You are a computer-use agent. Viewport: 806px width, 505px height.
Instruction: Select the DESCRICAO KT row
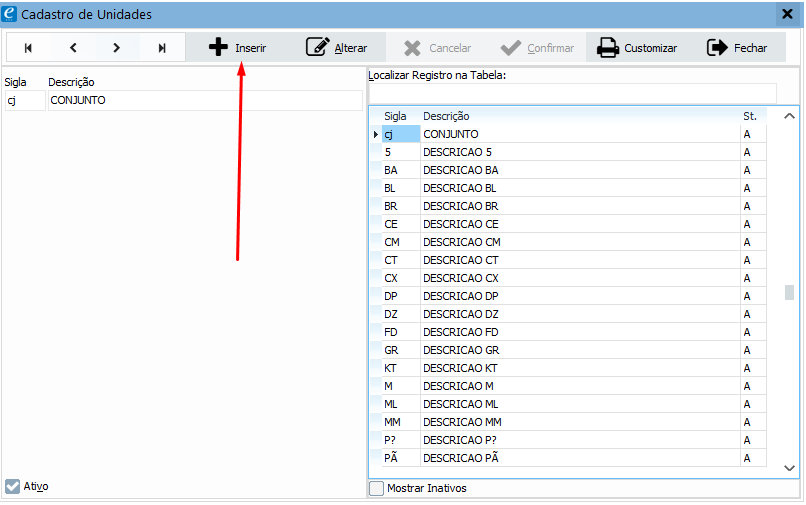(460, 368)
